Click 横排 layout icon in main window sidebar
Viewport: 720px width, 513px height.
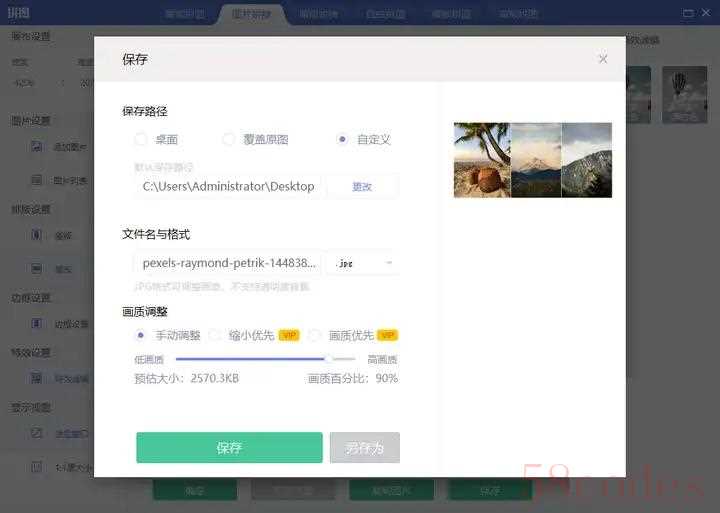37,268
